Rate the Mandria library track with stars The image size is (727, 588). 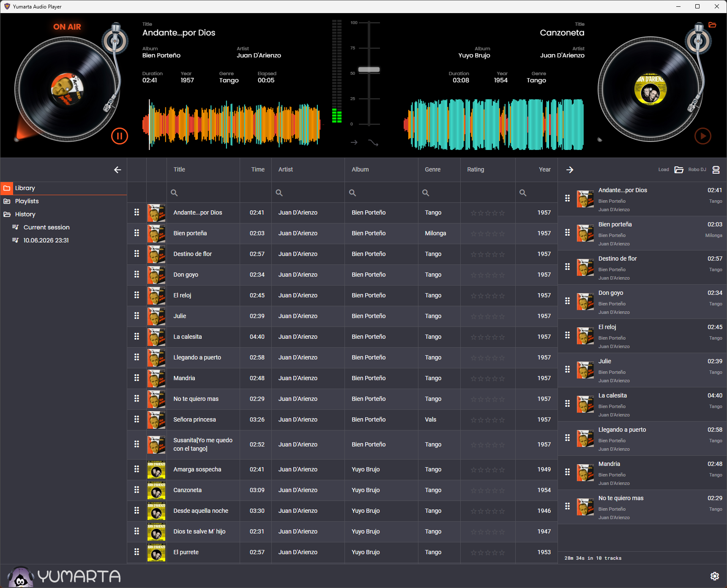coord(488,378)
